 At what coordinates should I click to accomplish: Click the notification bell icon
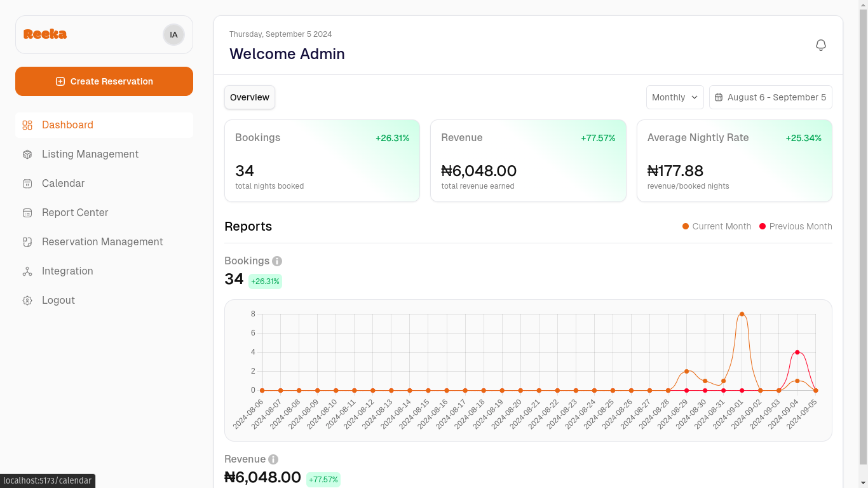click(821, 45)
